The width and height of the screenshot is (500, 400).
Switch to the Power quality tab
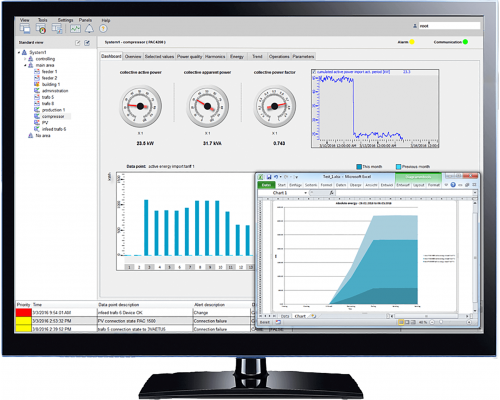click(x=189, y=57)
